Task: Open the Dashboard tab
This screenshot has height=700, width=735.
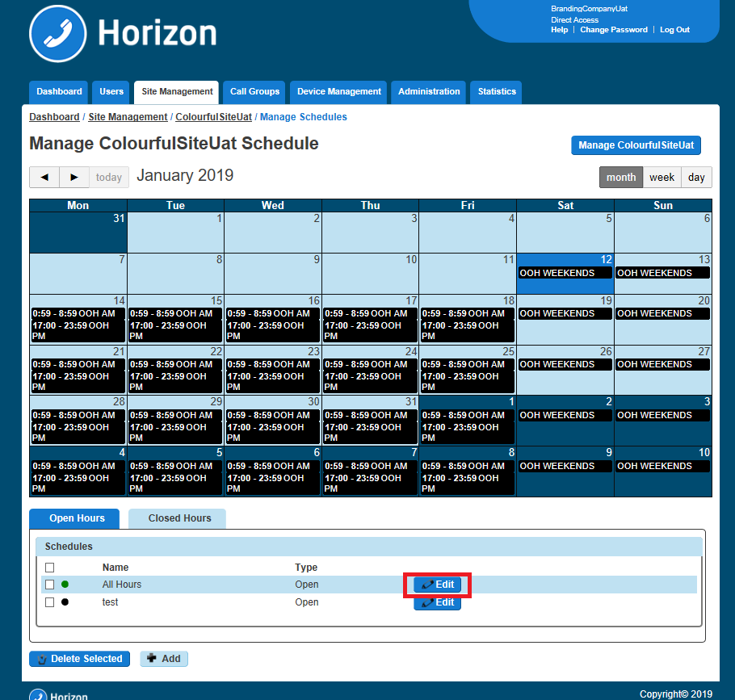Action: [x=59, y=92]
